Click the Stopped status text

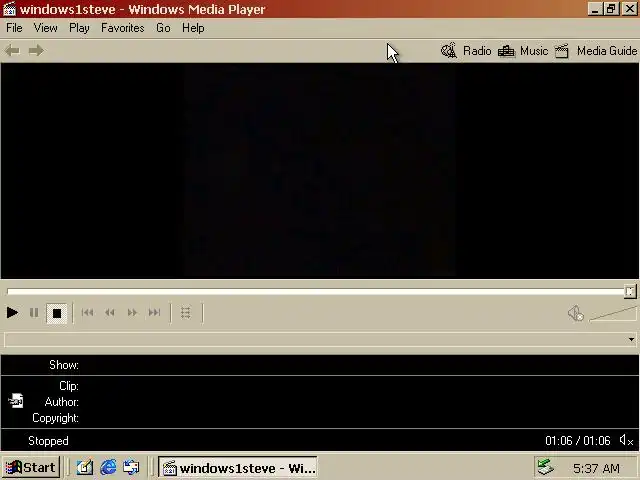click(x=48, y=441)
